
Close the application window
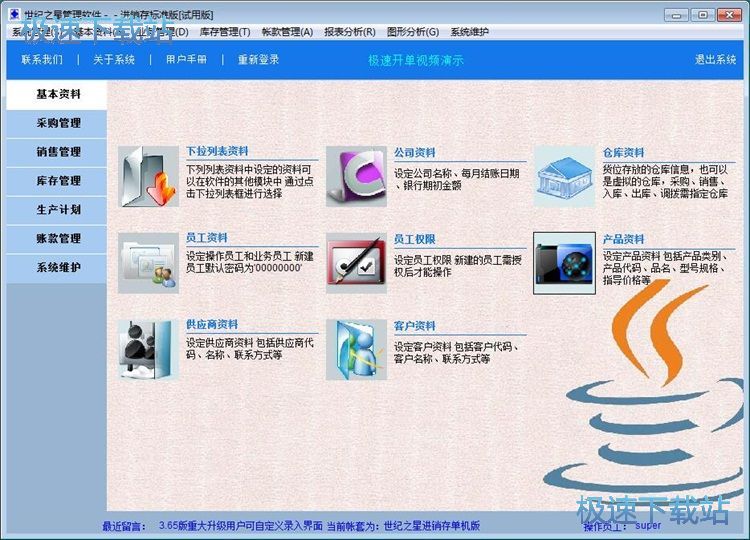tap(730, 15)
